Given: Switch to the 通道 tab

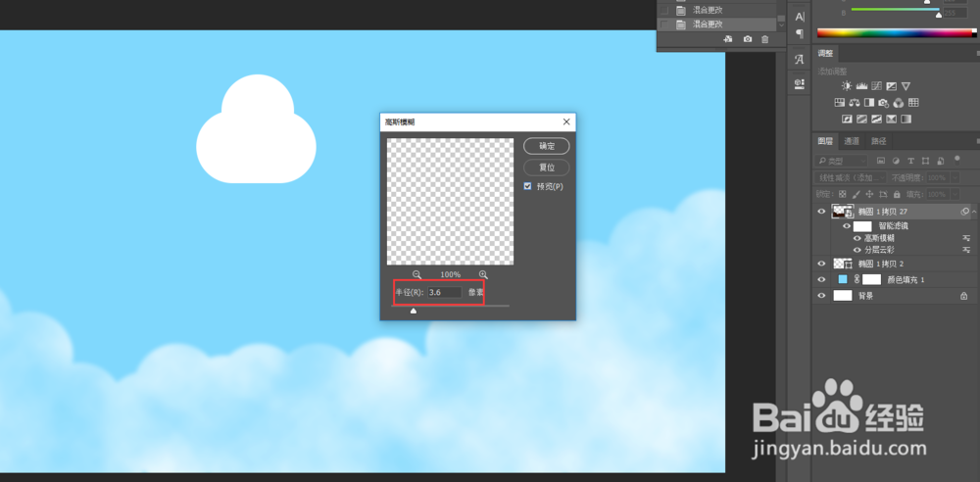Looking at the screenshot, I should click(x=852, y=141).
